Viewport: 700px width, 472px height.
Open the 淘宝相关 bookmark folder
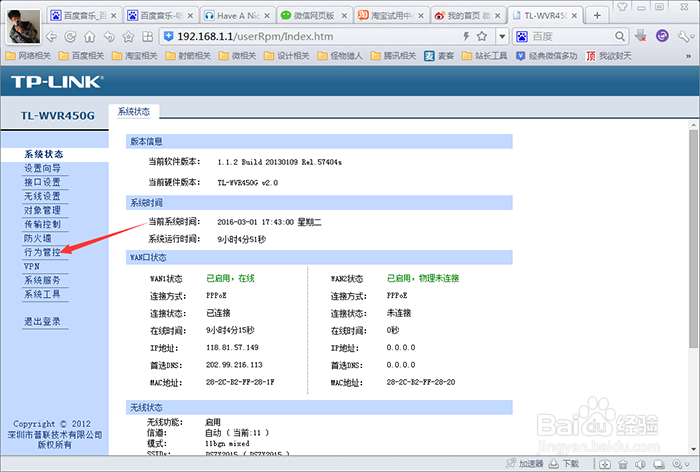[134, 56]
